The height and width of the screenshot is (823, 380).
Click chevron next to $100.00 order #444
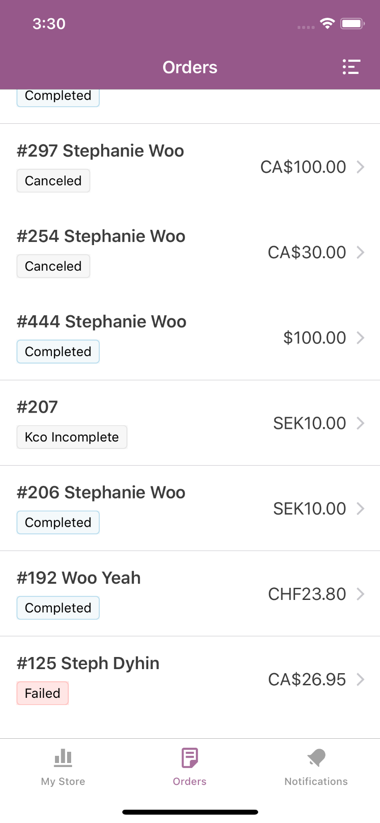[x=360, y=337]
